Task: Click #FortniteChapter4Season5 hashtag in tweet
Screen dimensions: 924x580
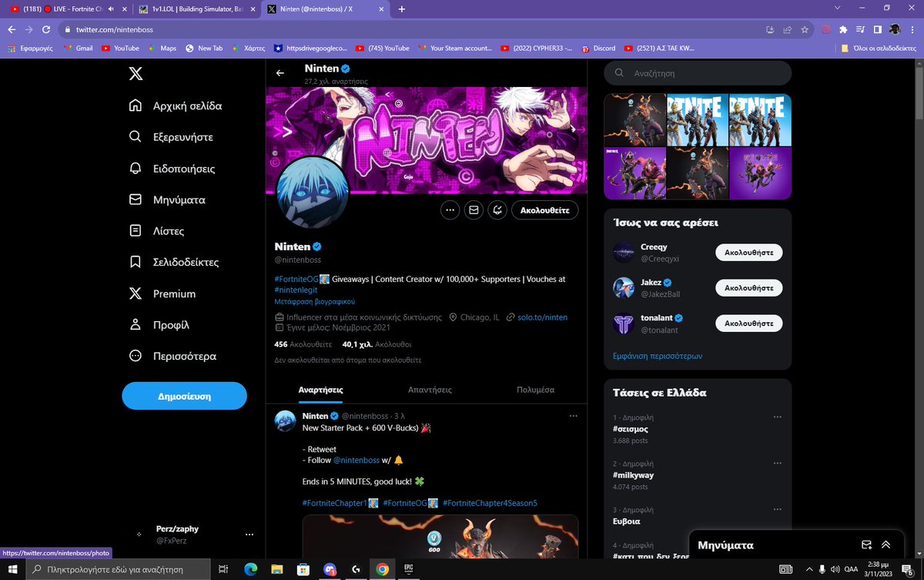Action: (x=490, y=503)
